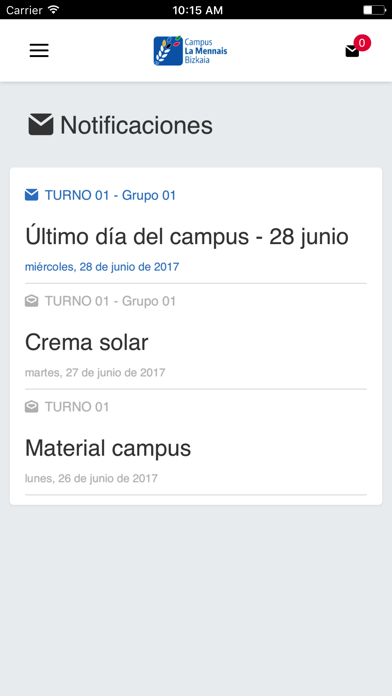Click the date 'lunes, 26 de junio de 2017'

(x=91, y=478)
